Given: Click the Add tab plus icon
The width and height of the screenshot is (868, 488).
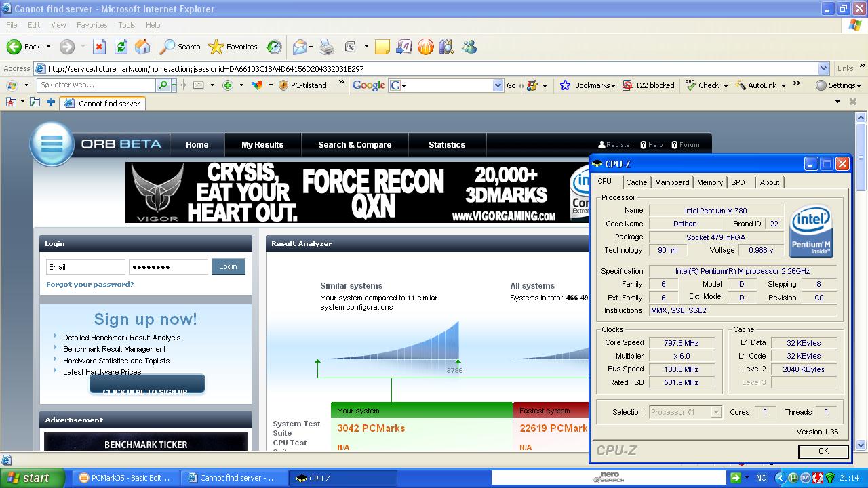Looking at the screenshot, I should [50, 102].
